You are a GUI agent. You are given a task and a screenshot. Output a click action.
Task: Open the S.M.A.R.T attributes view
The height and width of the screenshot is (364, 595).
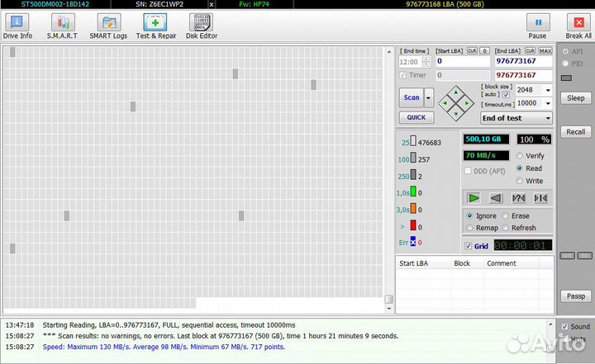(x=62, y=26)
